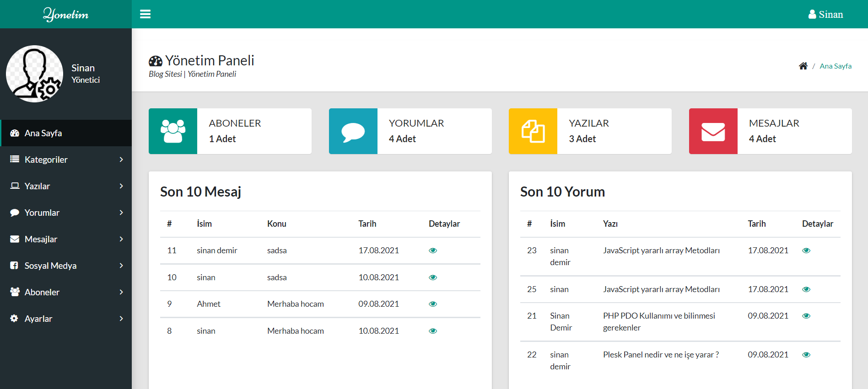Click date 09.08.2021 in message row 9
The height and width of the screenshot is (389, 868).
coord(378,304)
